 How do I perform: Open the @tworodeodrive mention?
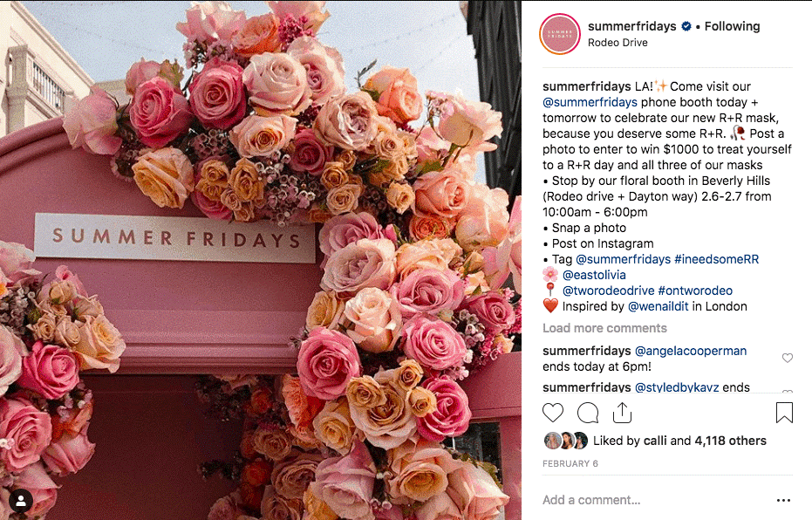click(608, 291)
